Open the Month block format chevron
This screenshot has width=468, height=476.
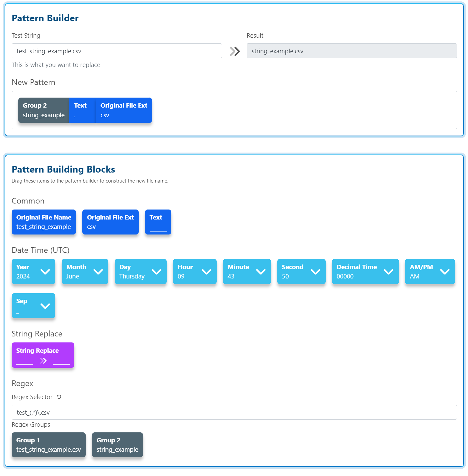tap(98, 272)
